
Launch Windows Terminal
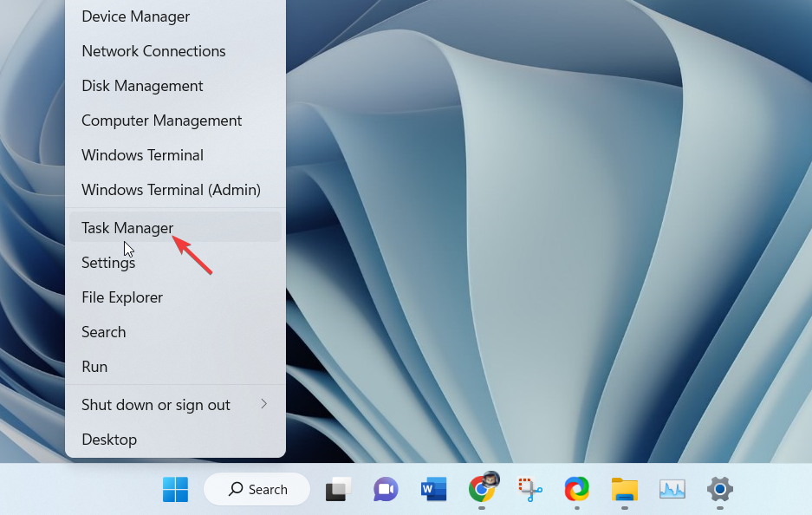click(175, 155)
